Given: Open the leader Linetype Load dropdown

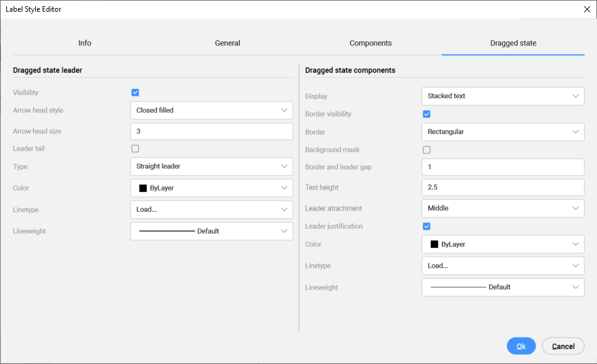Looking at the screenshot, I should [211, 210].
